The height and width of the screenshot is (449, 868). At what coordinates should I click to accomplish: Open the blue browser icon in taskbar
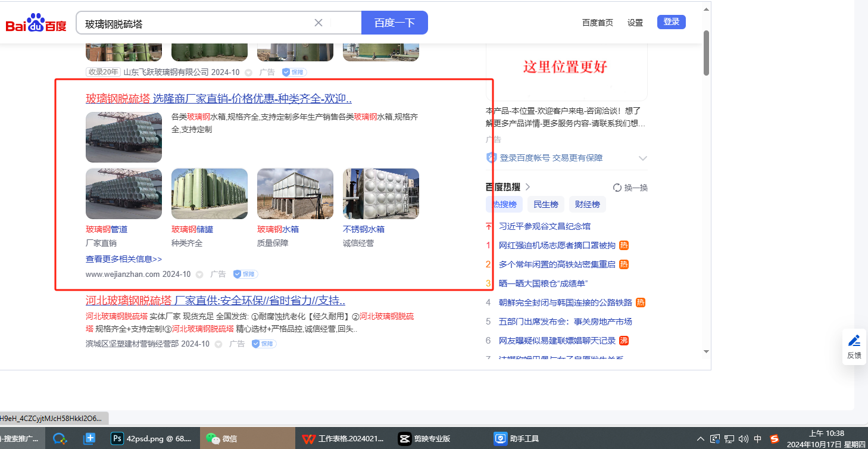60,439
